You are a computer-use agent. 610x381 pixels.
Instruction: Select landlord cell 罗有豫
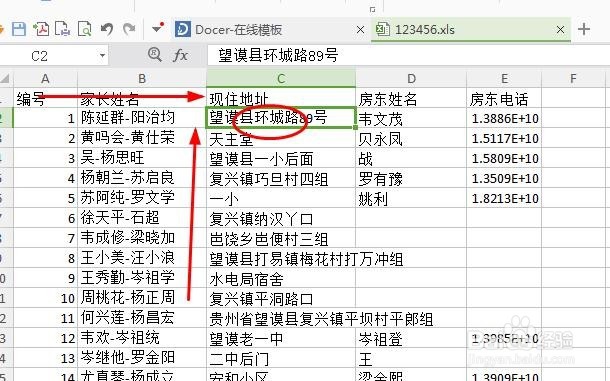(411, 179)
